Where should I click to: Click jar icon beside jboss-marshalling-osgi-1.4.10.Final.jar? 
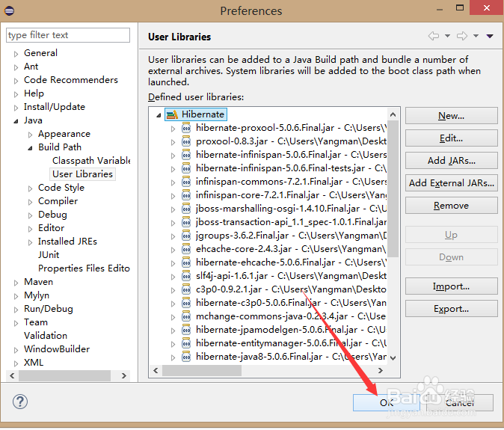tap(186, 209)
